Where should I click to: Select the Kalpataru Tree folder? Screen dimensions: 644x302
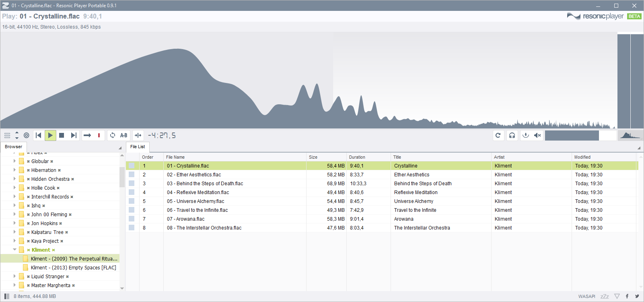pos(47,232)
